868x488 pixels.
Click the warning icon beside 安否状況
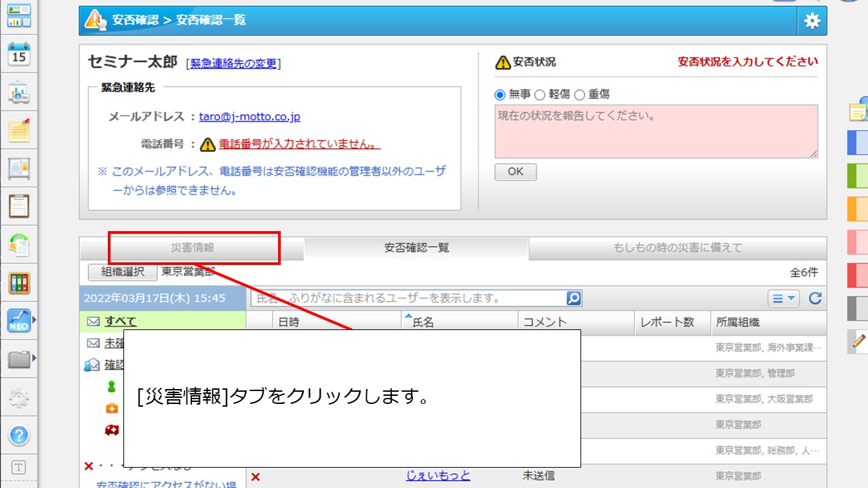(x=503, y=62)
